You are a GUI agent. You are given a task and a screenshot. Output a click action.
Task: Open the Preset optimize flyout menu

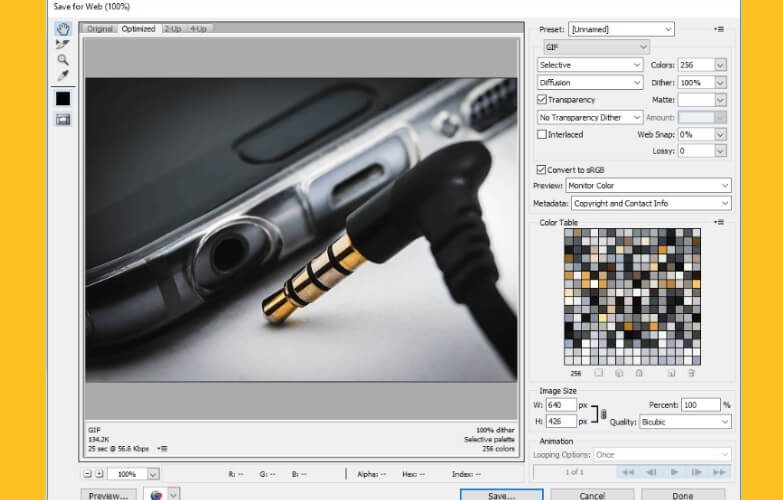point(719,29)
